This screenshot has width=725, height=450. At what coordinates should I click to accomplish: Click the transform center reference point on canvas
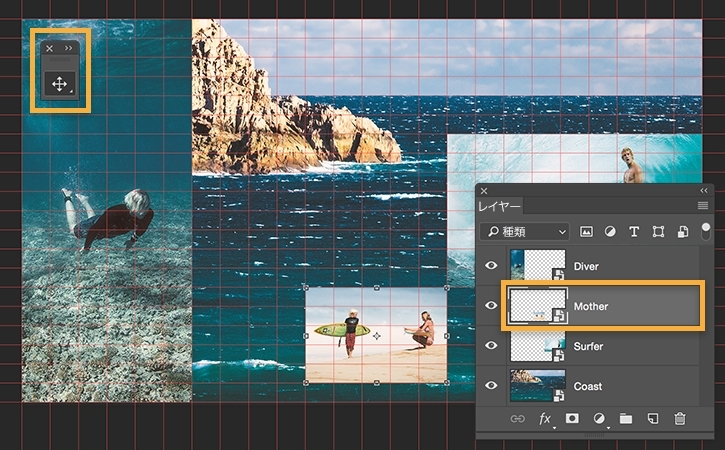pyautogui.click(x=377, y=336)
